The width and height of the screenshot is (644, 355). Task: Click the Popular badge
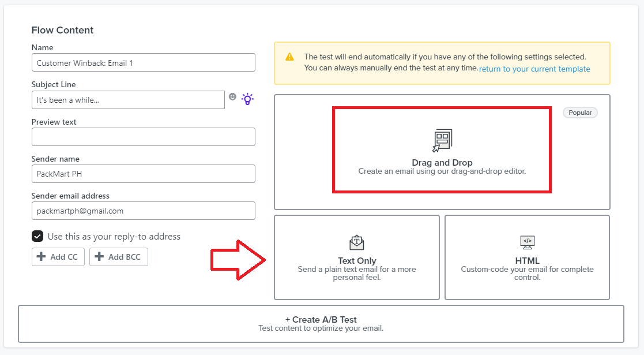pos(580,113)
